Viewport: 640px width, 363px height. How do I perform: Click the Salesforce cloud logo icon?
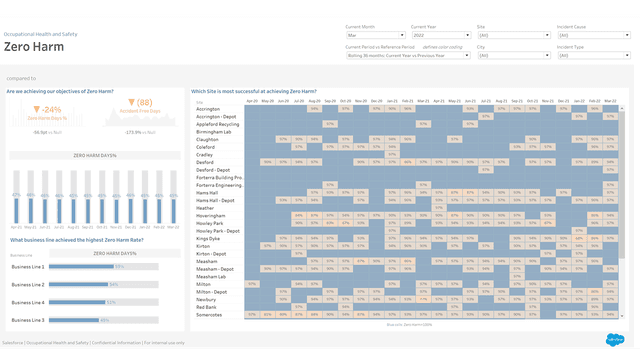pyautogui.click(x=615, y=339)
